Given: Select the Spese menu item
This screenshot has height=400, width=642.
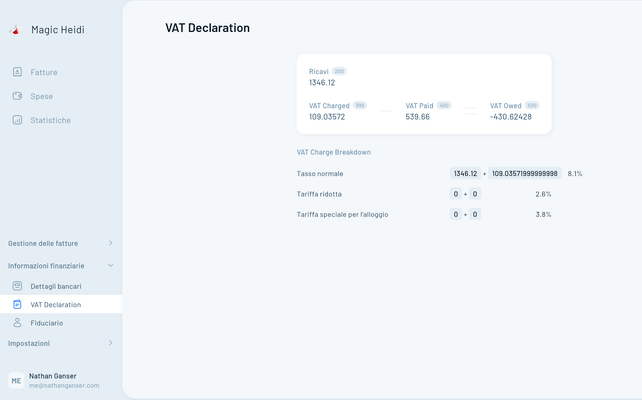Looking at the screenshot, I should point(41,96).
